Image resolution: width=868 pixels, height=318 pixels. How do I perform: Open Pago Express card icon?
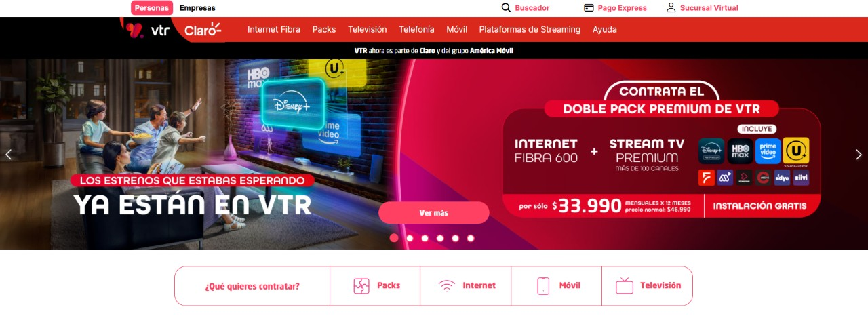point(589,8)
